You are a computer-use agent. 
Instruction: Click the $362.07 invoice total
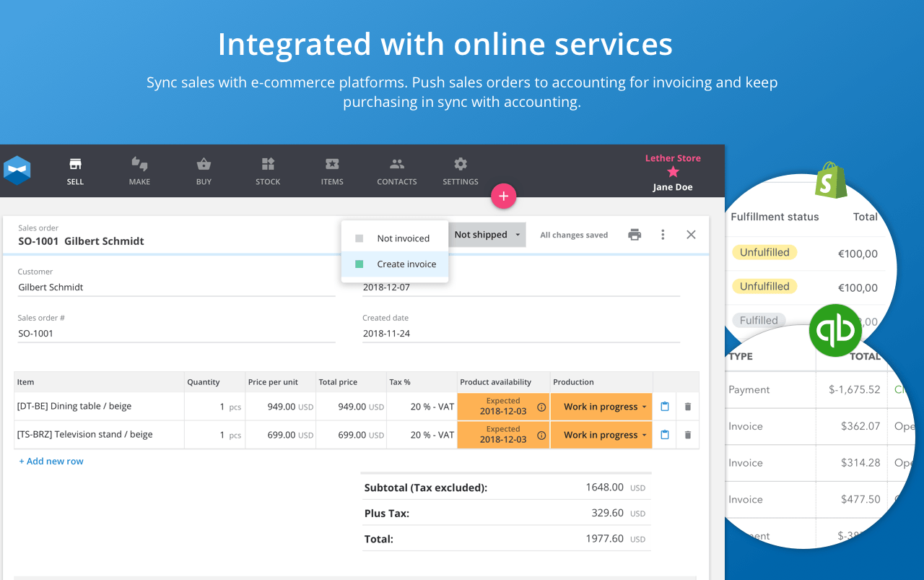[860, 426]
